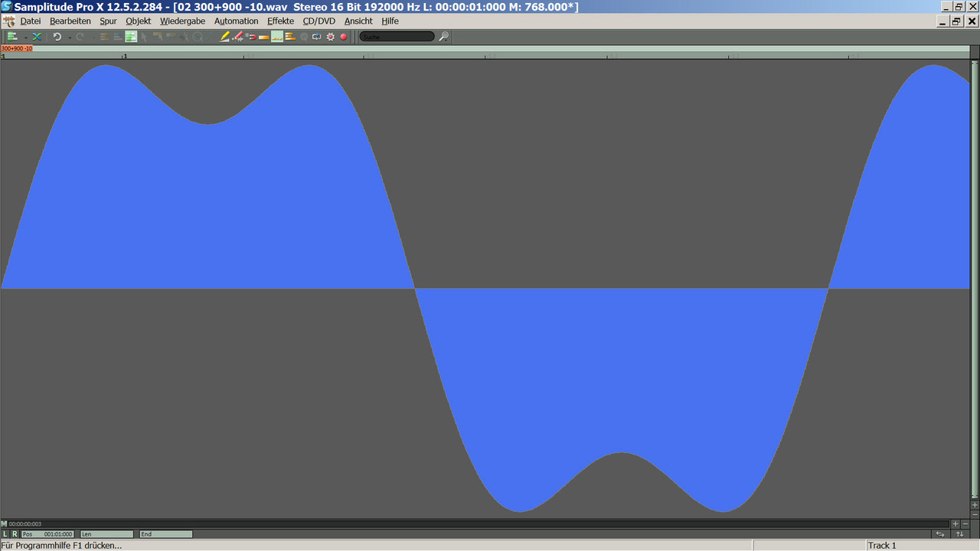Click the Samplitude app icon in menu bar
Image resolution: width=980 pixels, height=551 pixels.
pos(9,21)
